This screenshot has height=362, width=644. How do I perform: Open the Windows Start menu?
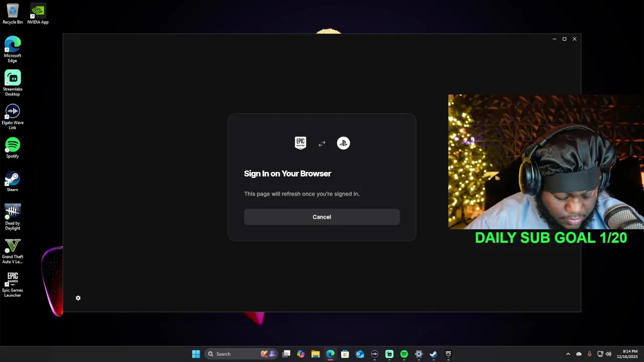(196, 354)
